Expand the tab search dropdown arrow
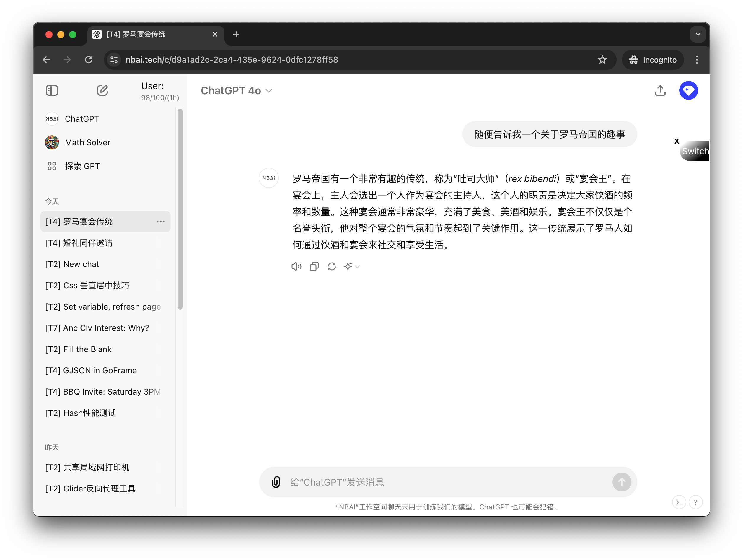Image resolution: width=743 pixels, height=560 pixels. point(698,34)
